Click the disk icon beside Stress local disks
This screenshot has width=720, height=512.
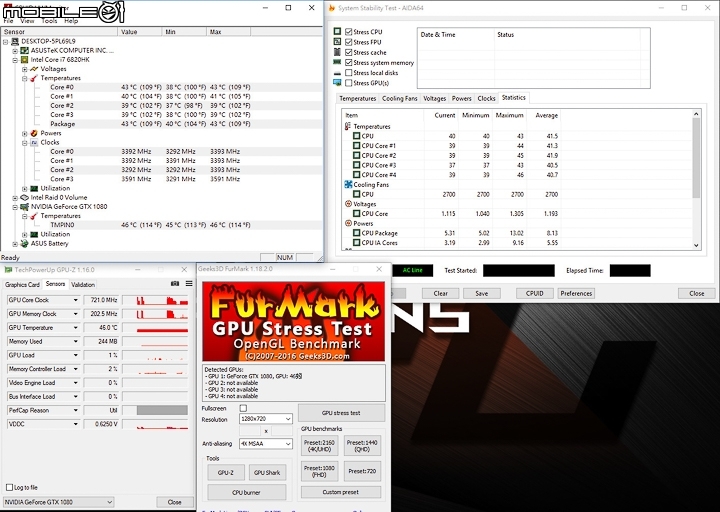coord(337,73)
